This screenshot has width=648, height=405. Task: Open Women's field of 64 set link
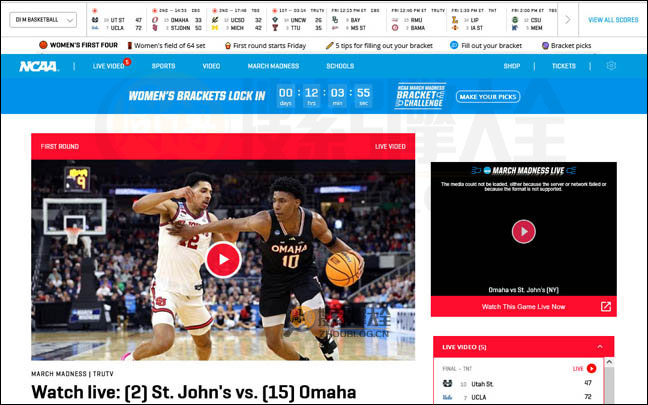point(169,45)
